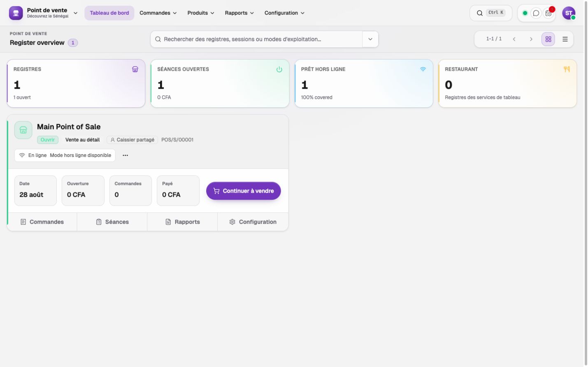Go to next page arrow
Image resolution: width=588 pixels, height=367 pixels.
tap(531, 39)
